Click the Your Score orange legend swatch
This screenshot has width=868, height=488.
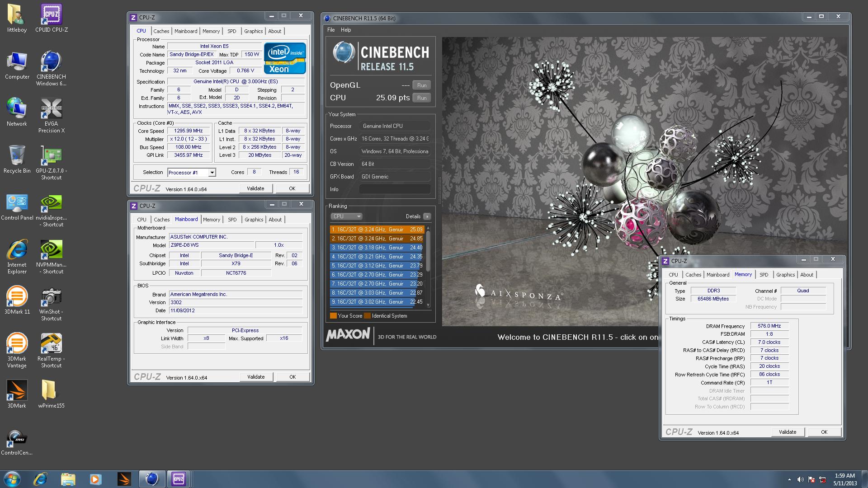(333, 316)
